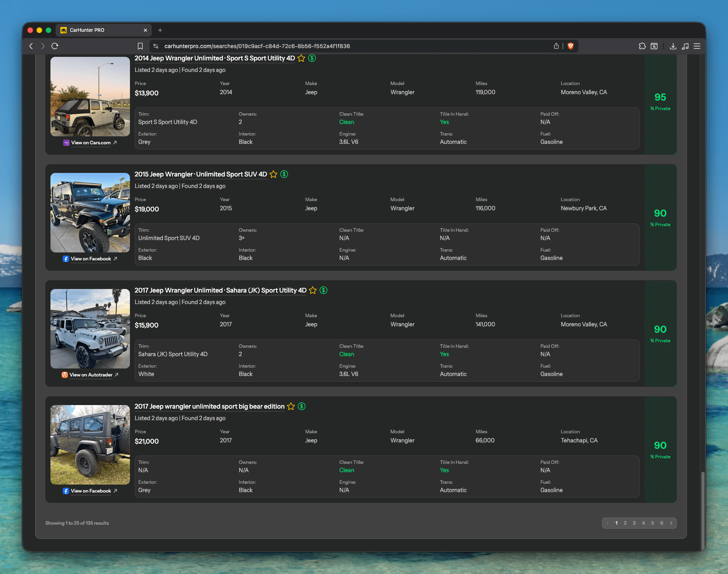Click the Brave Shields lion icon in the address bar
The height and width of the screenshot is (574, 728).
click(571, 46)
